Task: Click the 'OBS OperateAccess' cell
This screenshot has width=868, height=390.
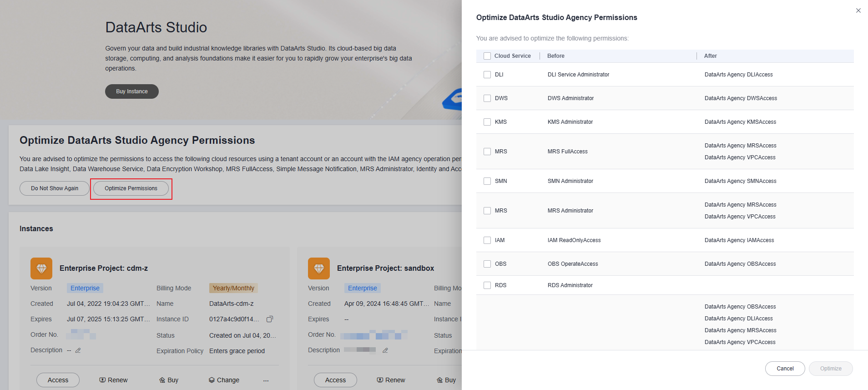Action: pos(573,264)
